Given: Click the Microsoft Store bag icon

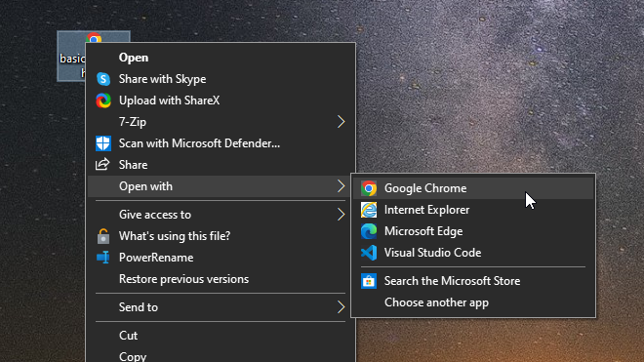Looking at the screenshot, I should [x=369, y=281].
